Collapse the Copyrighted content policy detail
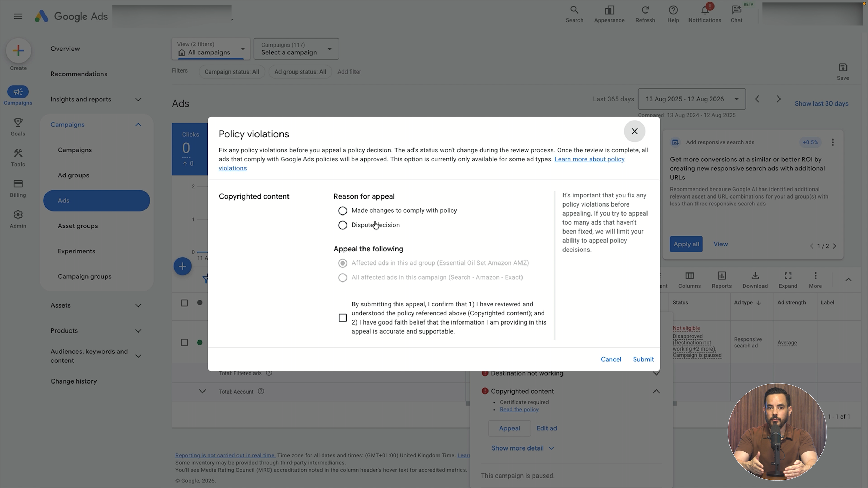868x488 pixels. point(656,391)
